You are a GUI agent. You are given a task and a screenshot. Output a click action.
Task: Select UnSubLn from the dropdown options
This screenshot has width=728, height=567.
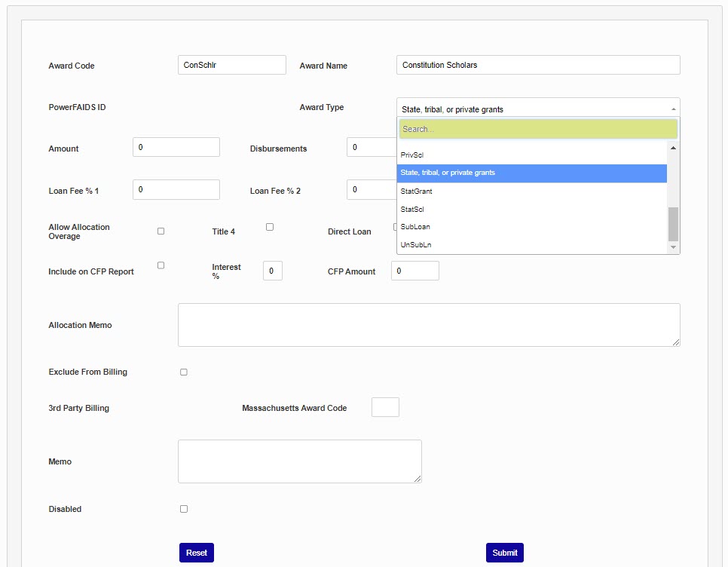[x=416, y=245]
